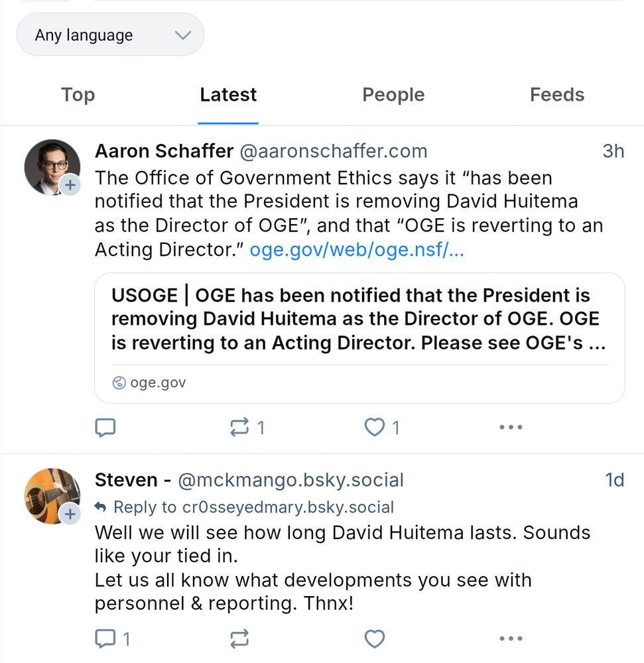Reply to Steven's post
The width and height of the screenshot is (644, 663).
[106, 638]
